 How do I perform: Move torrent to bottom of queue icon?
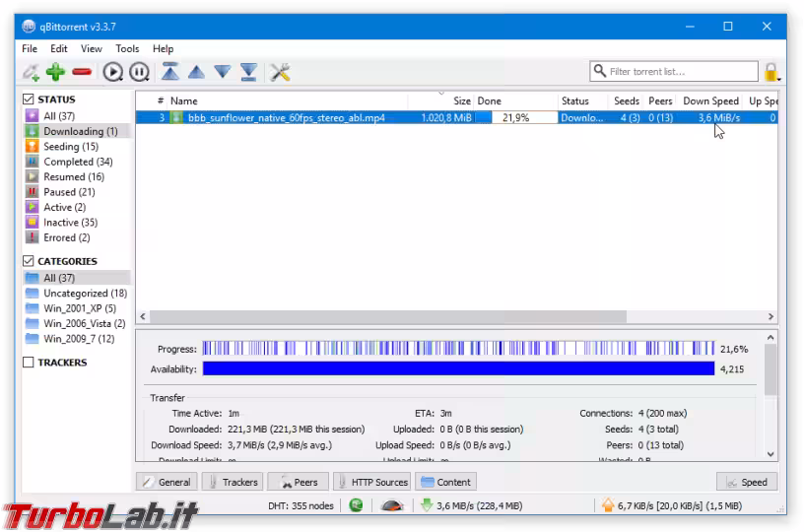click(248, 72)
